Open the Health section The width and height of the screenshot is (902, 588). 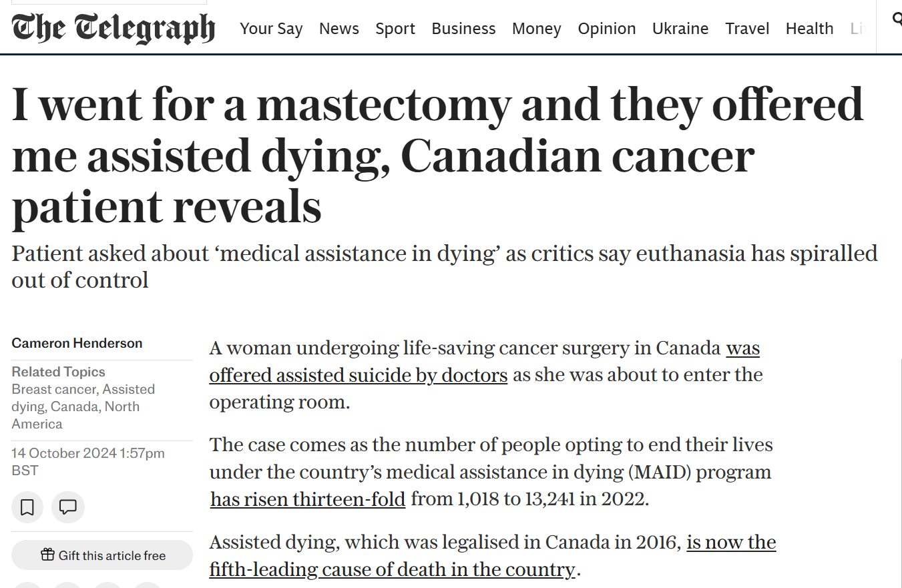tap(809, 29)
